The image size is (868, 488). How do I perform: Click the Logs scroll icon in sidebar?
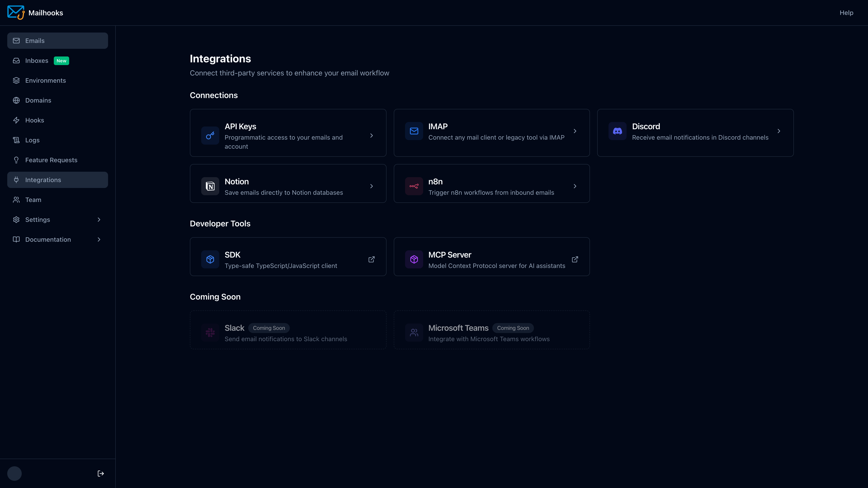[x=16, y=140]
